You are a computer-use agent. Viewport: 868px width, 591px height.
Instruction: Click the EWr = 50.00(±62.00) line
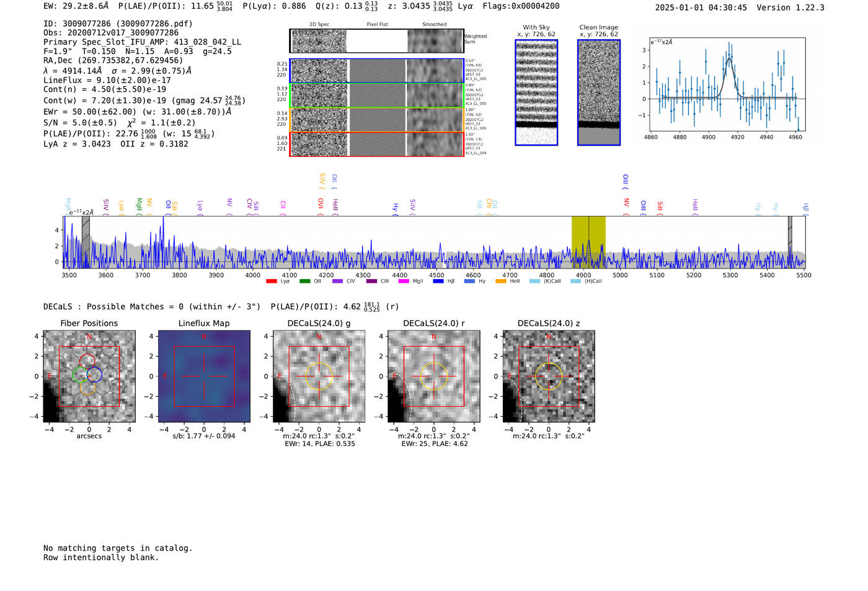(137, 112)
